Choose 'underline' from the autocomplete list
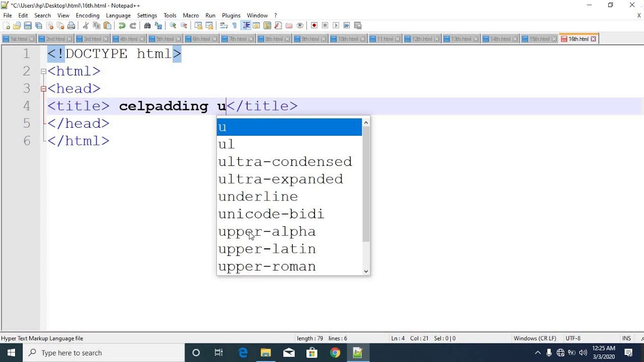The image size is (644, 362). tap(289, 197)
